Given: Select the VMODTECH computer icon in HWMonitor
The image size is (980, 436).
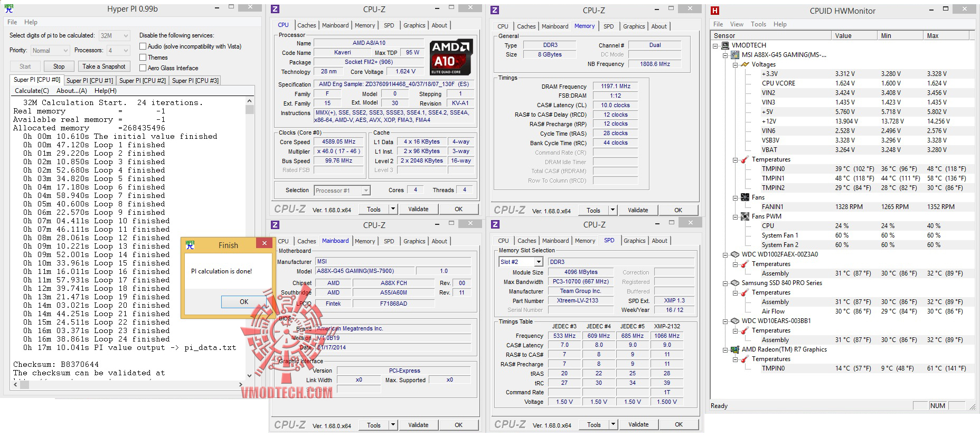Looking at the screenshot, I should tap(725, 45).
